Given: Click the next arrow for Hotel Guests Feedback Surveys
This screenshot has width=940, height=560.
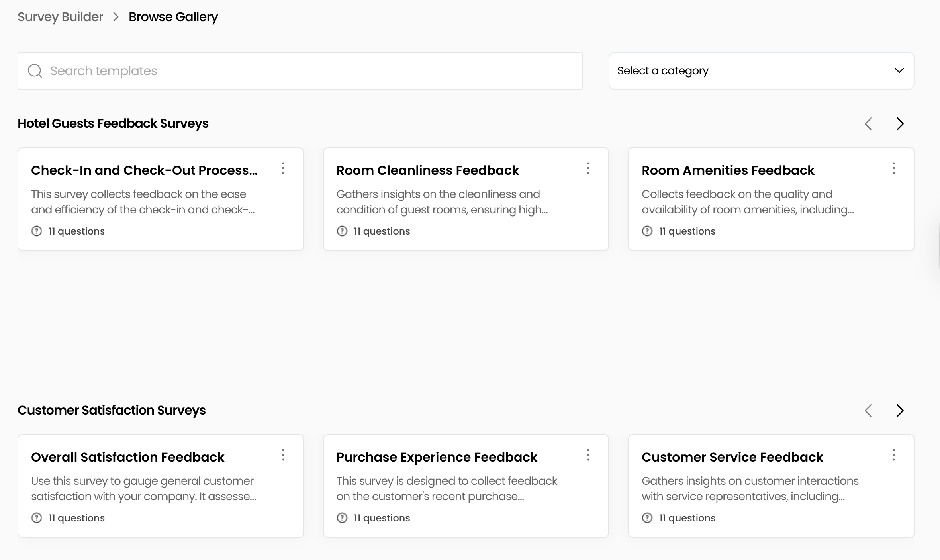Looking at the screenshot, I should click(x=899, y=124).
